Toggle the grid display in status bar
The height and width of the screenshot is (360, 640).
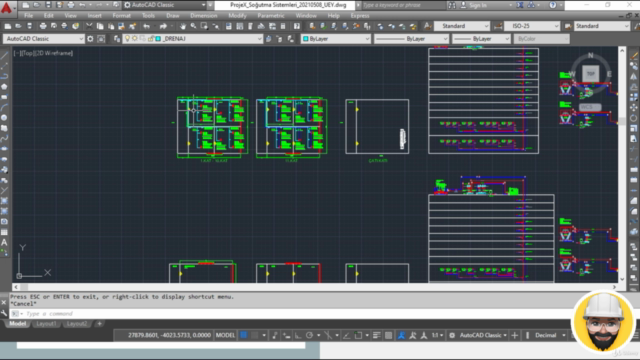pos(244,336)
